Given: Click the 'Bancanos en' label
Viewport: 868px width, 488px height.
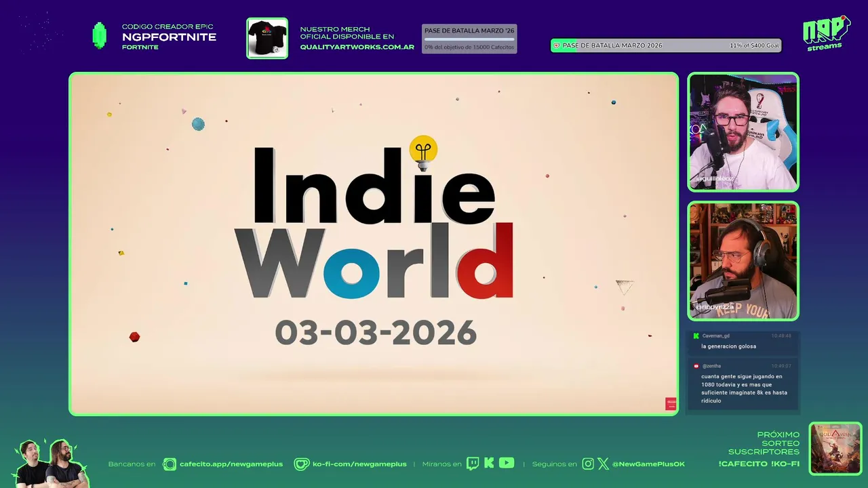Looking at the screenshot, I should (132, 464).
